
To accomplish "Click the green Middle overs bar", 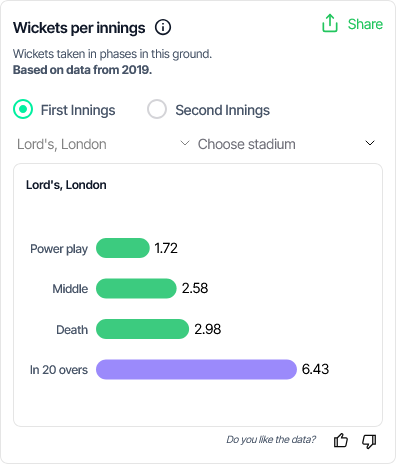I will point(136,288).
